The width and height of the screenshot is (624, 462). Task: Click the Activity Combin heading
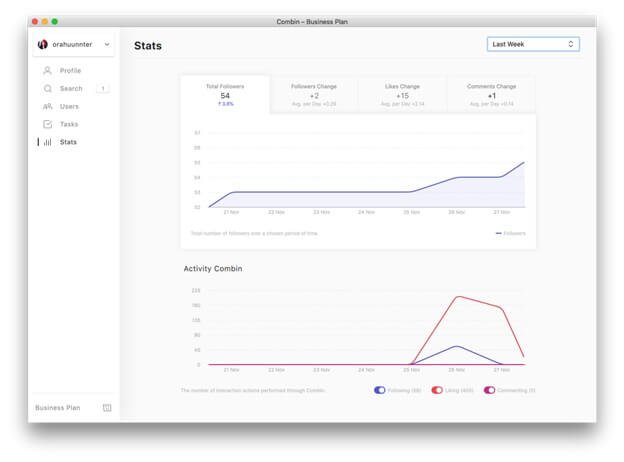[x=213, y=269]
